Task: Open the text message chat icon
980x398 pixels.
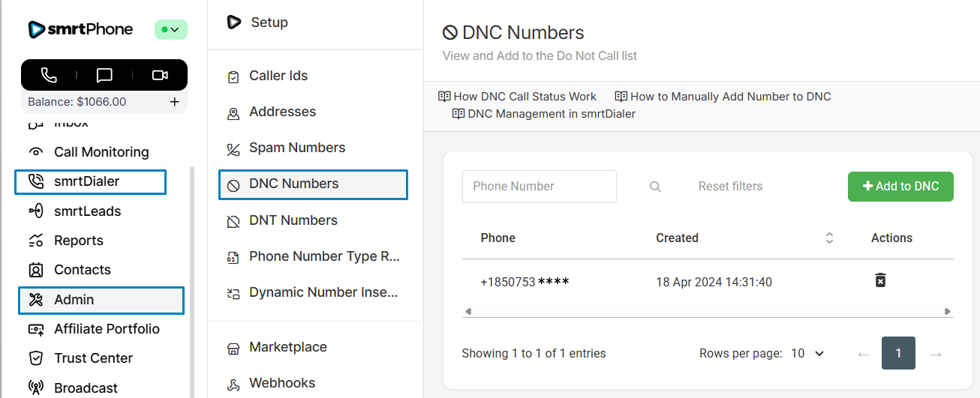Action: coord(104,75)
